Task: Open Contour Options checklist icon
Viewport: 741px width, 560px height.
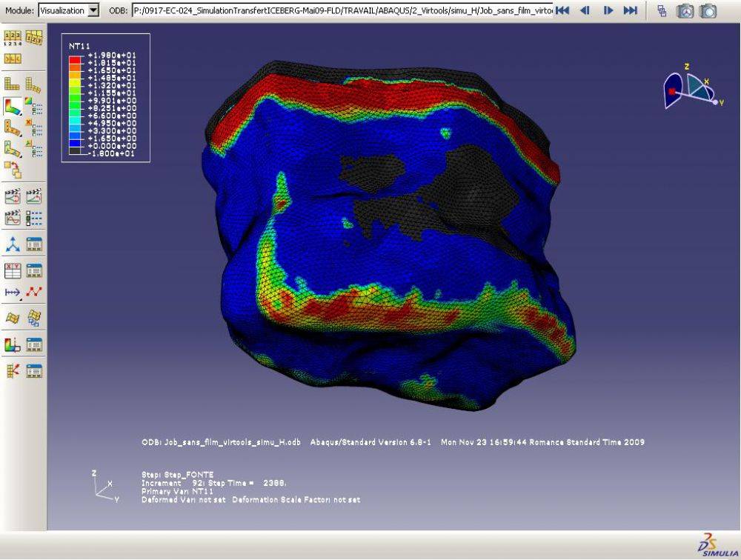Action: click(34, 107)
